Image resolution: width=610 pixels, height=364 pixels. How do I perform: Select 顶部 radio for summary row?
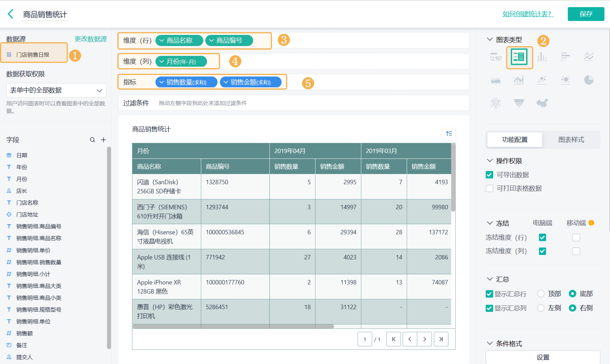[540, 294]
